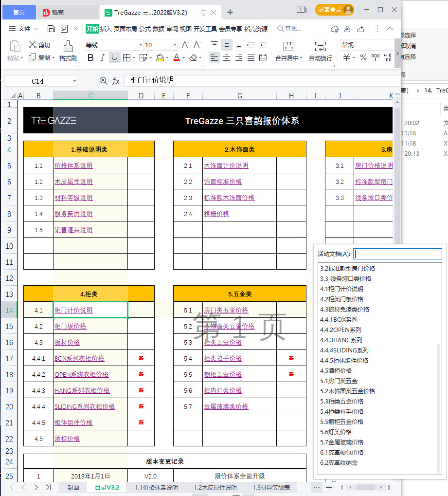Click the red font color A swatch
This screenshot has height=496, width=448.
point(177,57)
